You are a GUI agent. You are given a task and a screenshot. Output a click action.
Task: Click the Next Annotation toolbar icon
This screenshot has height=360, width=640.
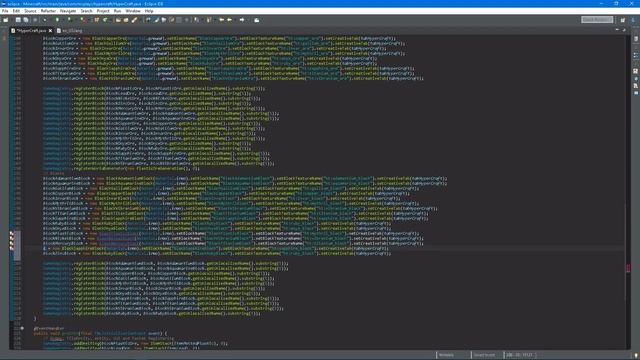coord(196,20)
